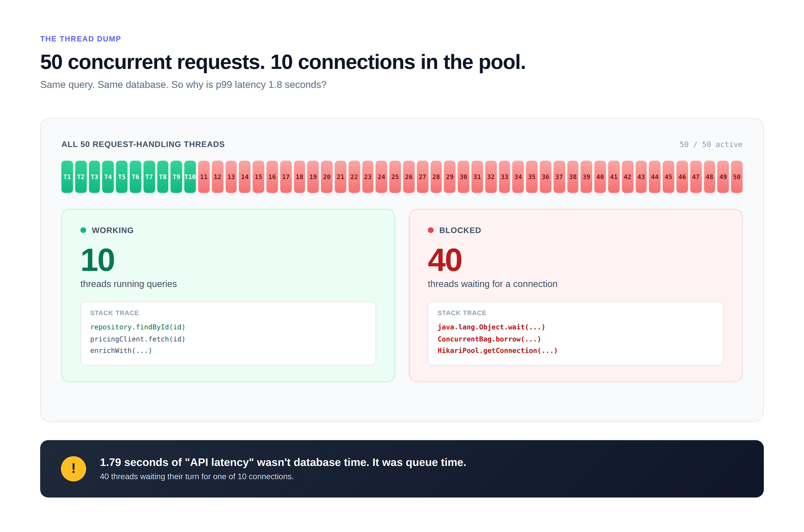The height and width of the screenshot is (532, 804).
Task: Click pricingClient.fetch(id) stack line
Action: pyautogui.click(x=138, y=339)
